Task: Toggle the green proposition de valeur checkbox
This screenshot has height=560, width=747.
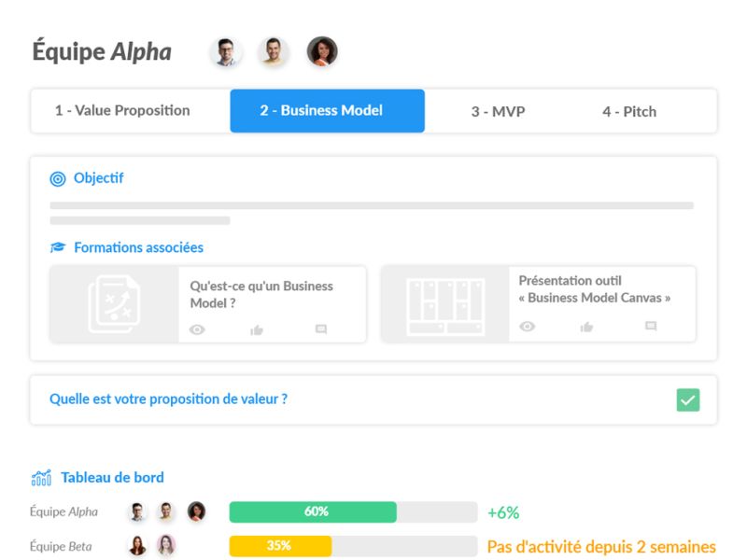Action: (688, 399)
